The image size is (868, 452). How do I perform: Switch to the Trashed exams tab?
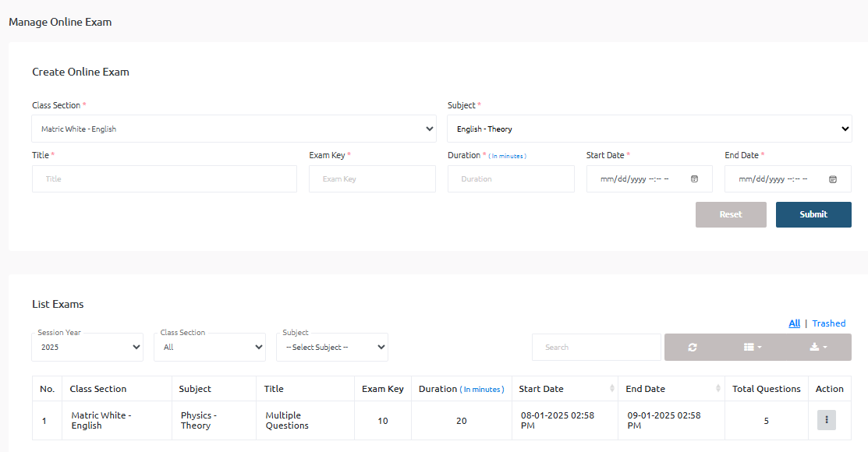(828, 323)
